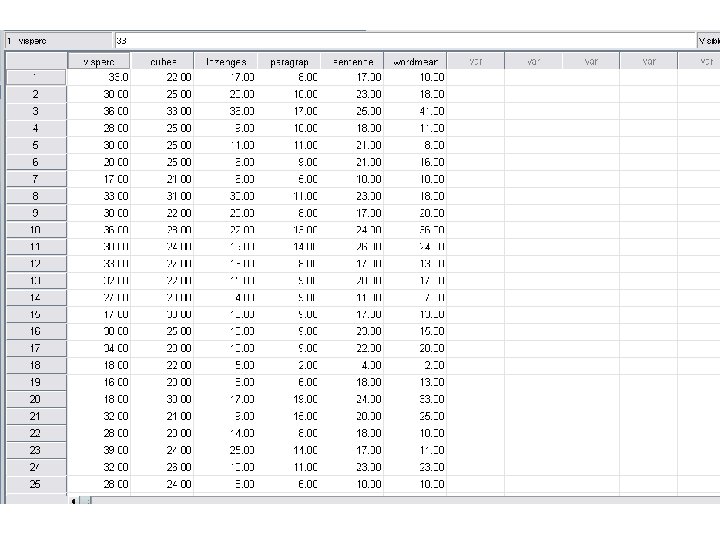
Task: Click the visperc cell in row 21
Action: click(99, 416)
